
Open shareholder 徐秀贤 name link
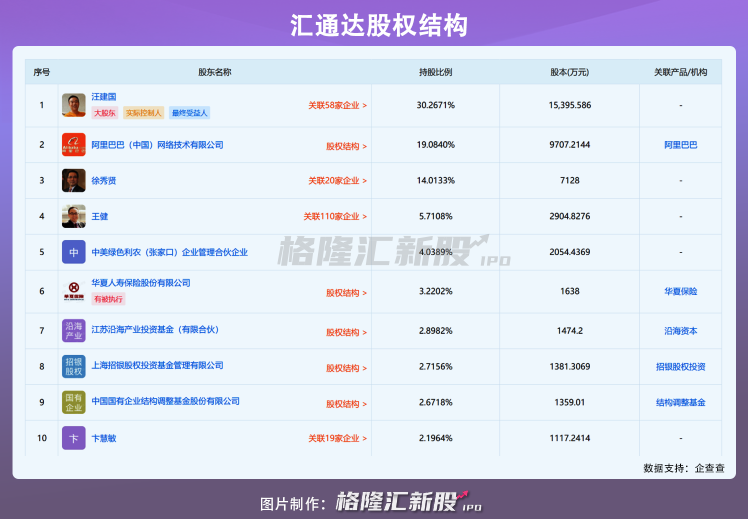click(x=104, y=180)
